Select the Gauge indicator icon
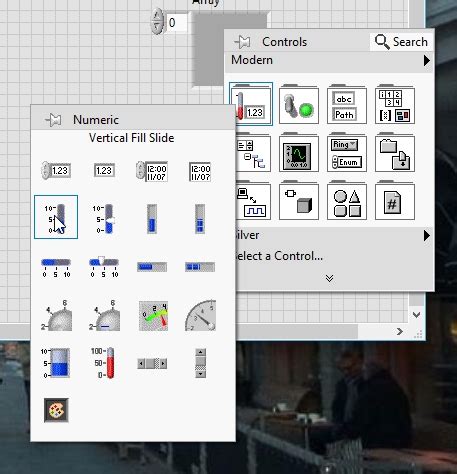This screenshot has height=474, width=457. pos(200,316)
